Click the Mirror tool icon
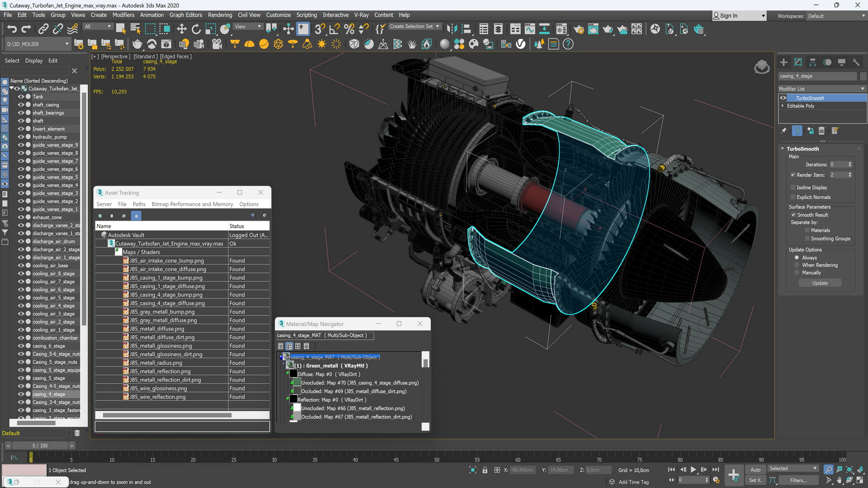The width and height of the screenshot is (868, 488). pyautogui.click(x=451, y=29)
